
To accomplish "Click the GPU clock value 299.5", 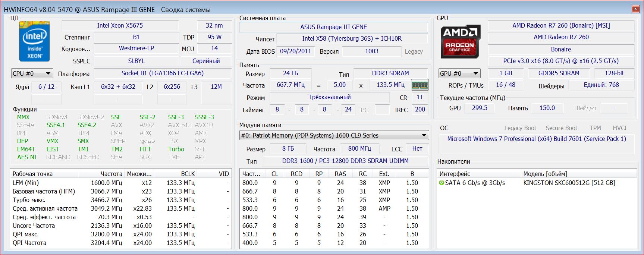I will [480, 108].
